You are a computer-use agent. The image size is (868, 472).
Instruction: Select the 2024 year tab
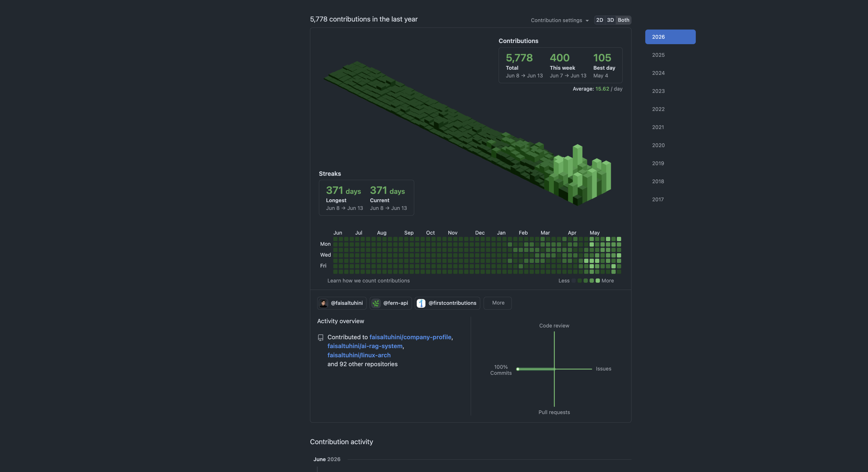coord(670,73)
